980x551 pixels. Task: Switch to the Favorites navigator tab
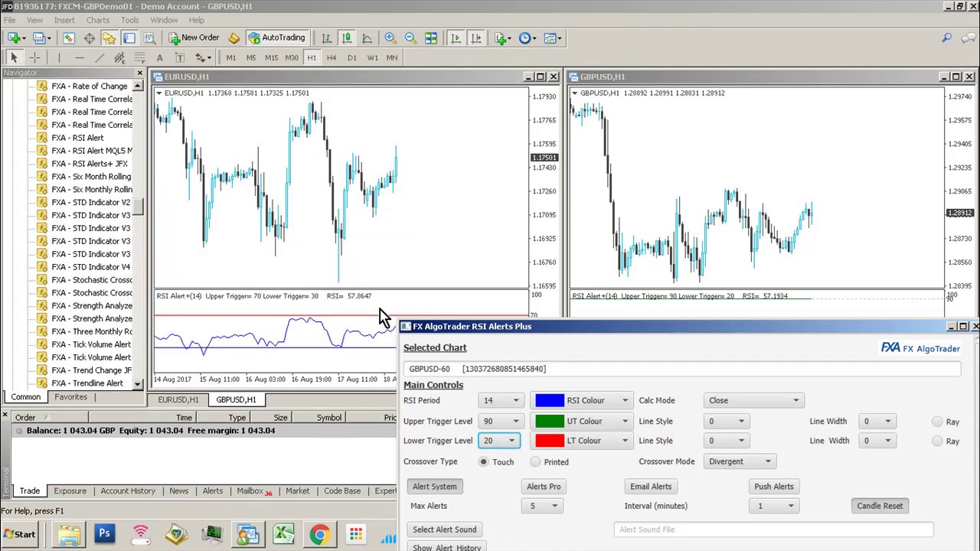(70, 397)
